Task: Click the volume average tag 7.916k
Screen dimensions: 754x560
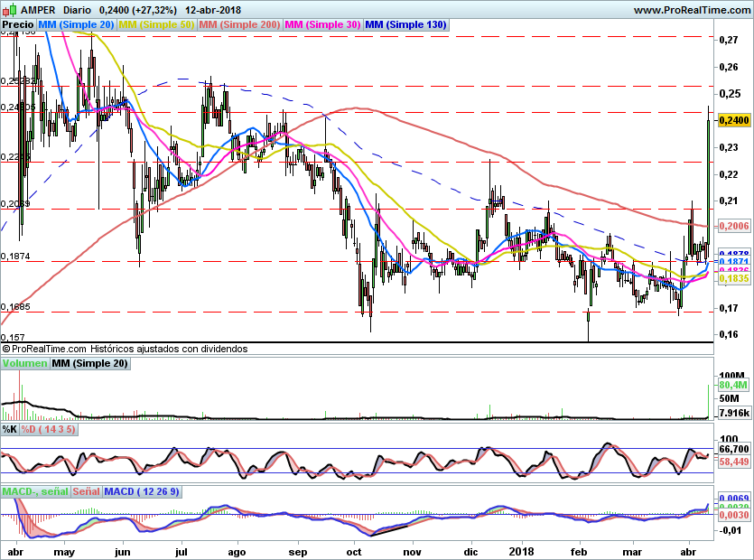Action: click(x=734, y=413)
